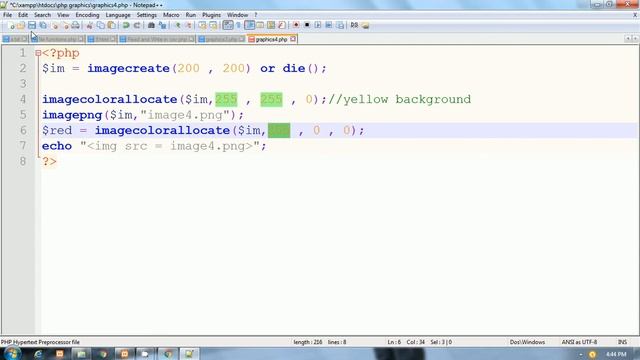Toggle 'INS' insert mode in status bar
The height and width of the screenshot is (360, 640).
pos(622,342)
